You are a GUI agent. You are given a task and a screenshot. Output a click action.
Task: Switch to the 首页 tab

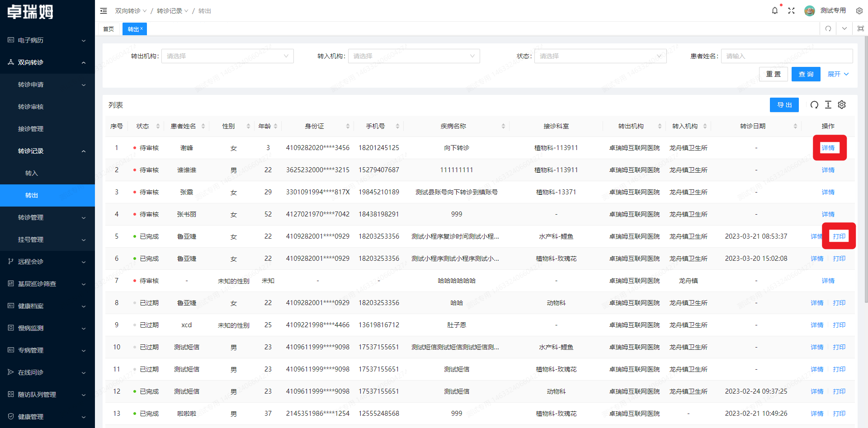(x=108, y=29)
